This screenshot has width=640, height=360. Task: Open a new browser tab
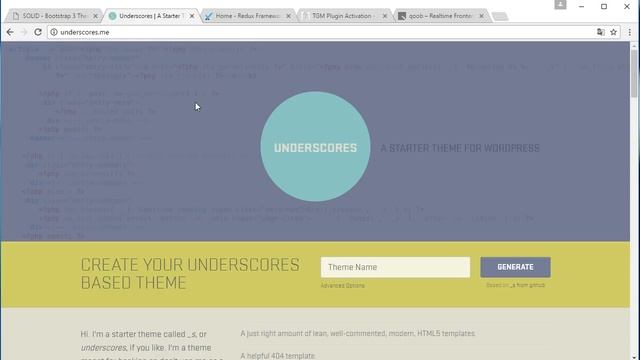[500, 16]
